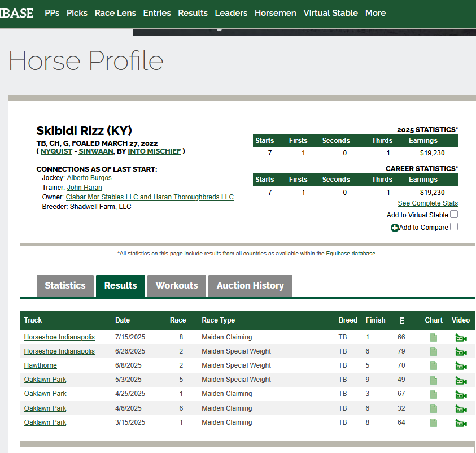
Task: Open chart for 3/15/2025 Oaklawn Park race
Action: 434,422
